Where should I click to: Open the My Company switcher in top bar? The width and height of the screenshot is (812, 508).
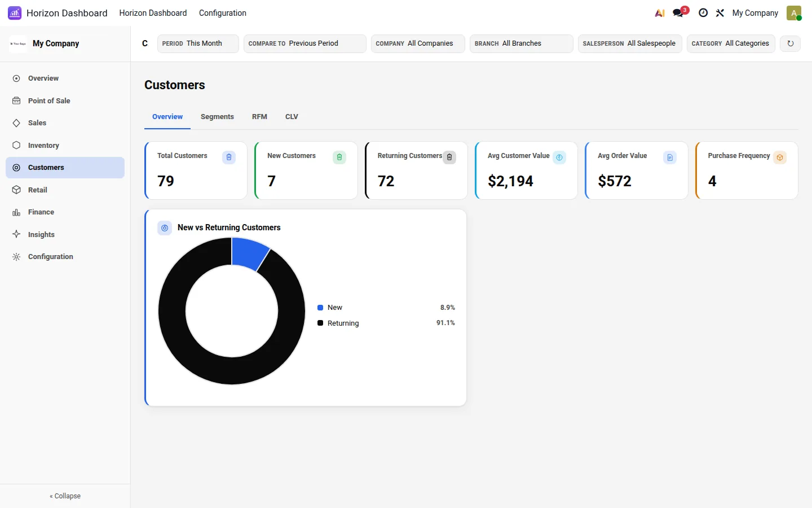[755, 13]
